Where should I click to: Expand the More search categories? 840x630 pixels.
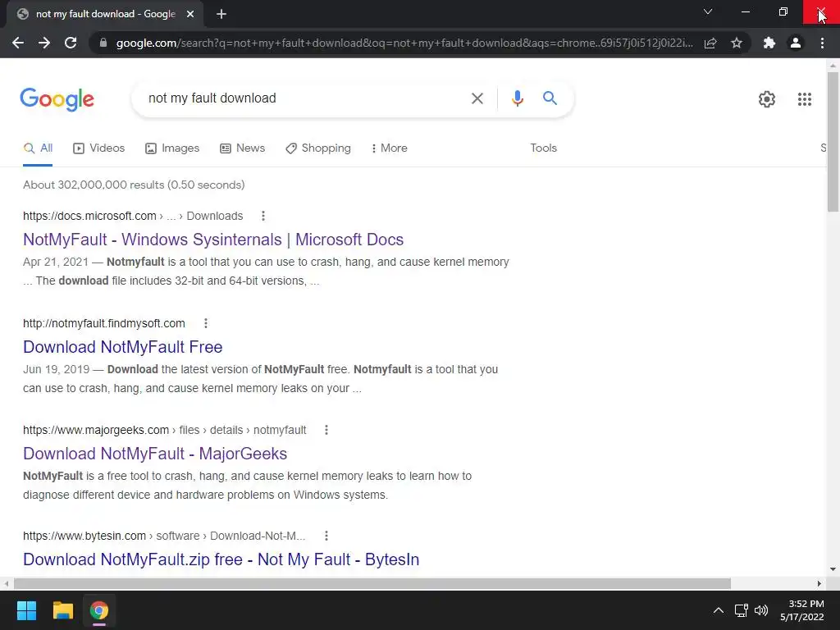pos(389,148)
